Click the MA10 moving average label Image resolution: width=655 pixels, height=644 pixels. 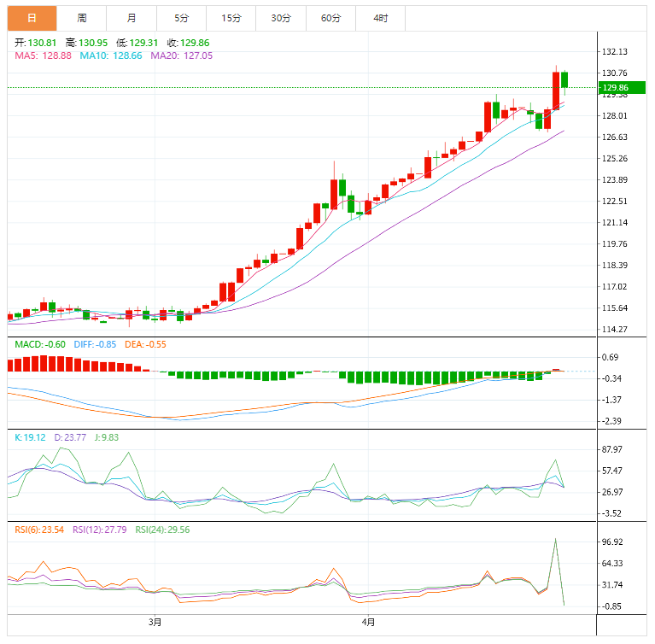click(111, 56)
